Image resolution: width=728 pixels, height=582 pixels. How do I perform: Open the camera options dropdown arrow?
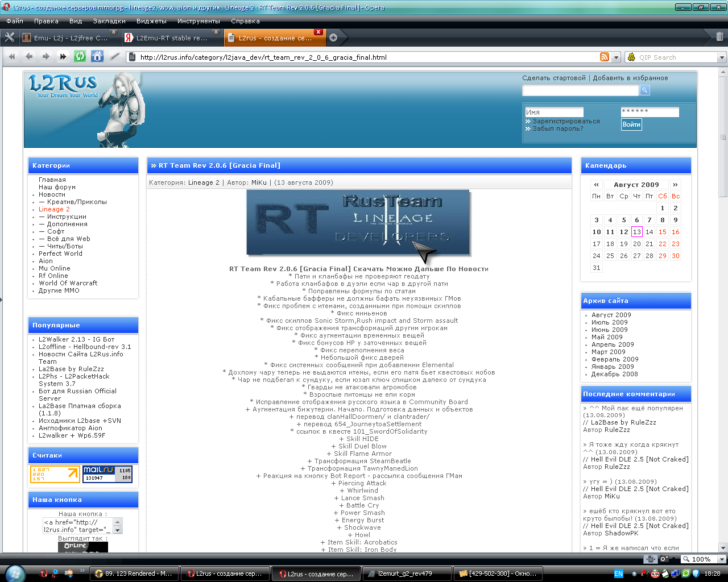[673, 559]
